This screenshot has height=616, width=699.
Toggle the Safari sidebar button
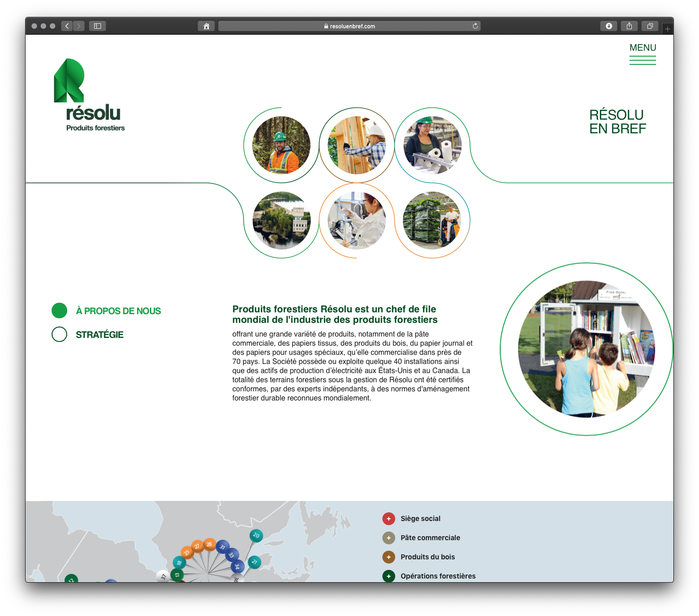click(x=97, y=26)
